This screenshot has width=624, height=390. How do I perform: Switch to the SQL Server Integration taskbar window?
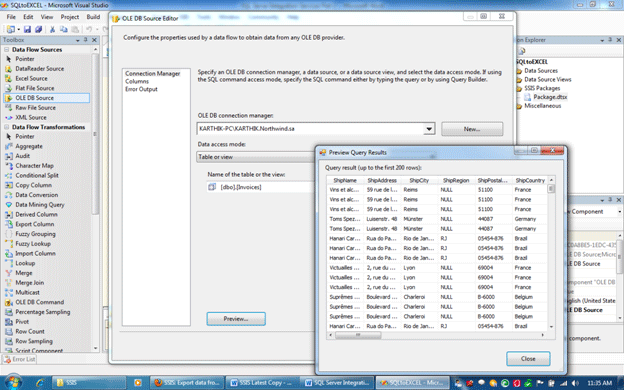336,382
